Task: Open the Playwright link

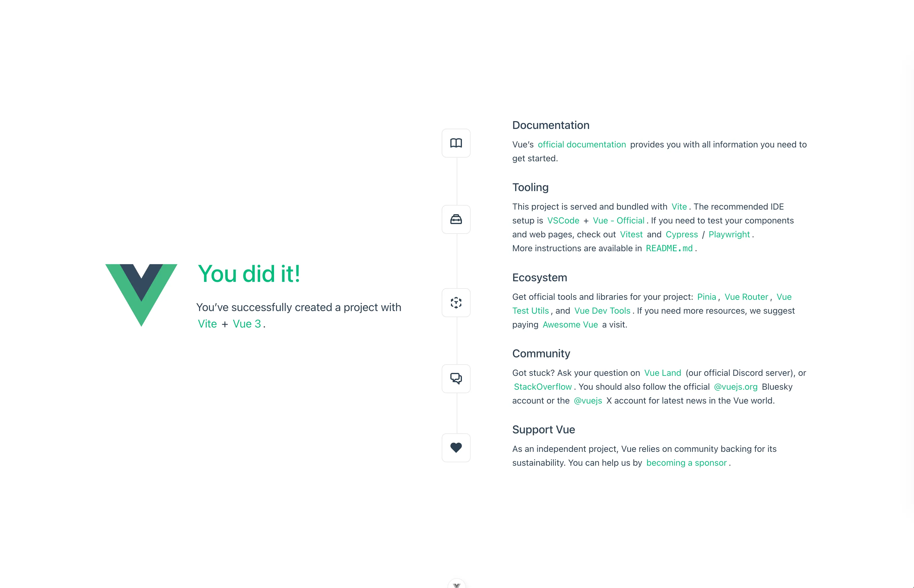Action: click(x=729, y=234)
